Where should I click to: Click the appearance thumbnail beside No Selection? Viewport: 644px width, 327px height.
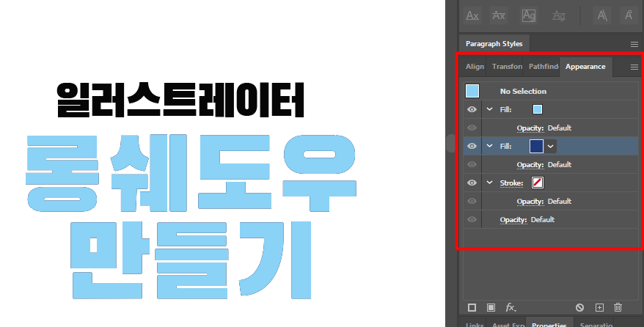click(x=472, y=91)
